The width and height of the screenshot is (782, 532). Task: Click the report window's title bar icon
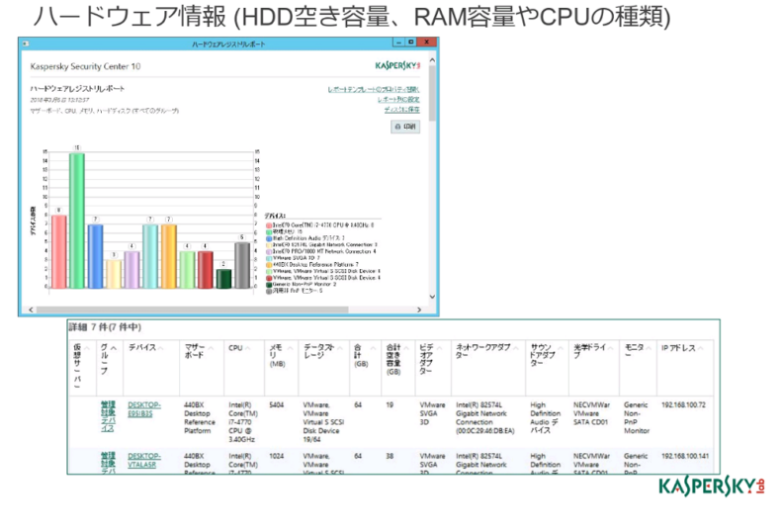pyautogui.click(x=26, y=44)
